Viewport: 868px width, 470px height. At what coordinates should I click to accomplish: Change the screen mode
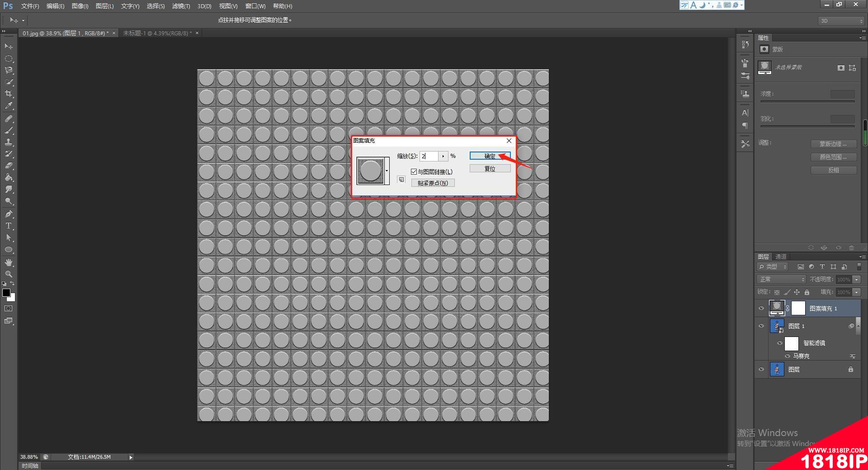[x=9, y=321]
